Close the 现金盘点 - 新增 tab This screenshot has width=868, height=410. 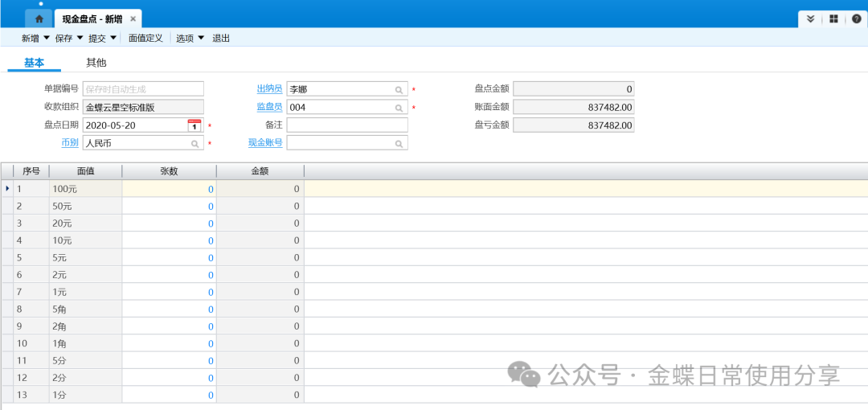133,18
